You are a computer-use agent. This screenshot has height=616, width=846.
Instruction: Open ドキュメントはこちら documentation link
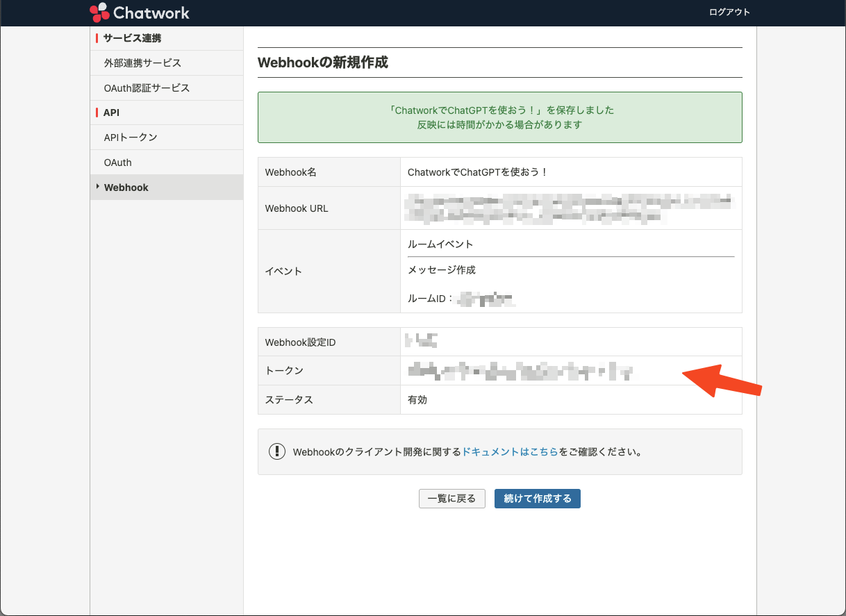click(x=510, y=451)
